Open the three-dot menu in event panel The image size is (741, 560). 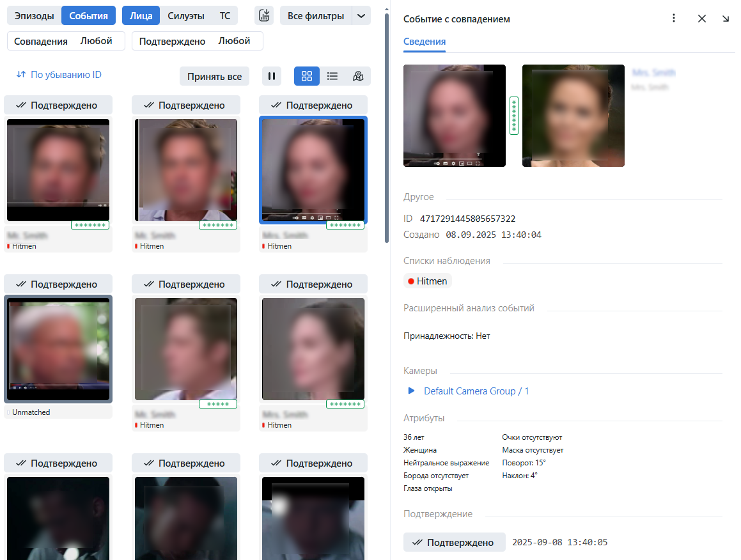(674, 19)
